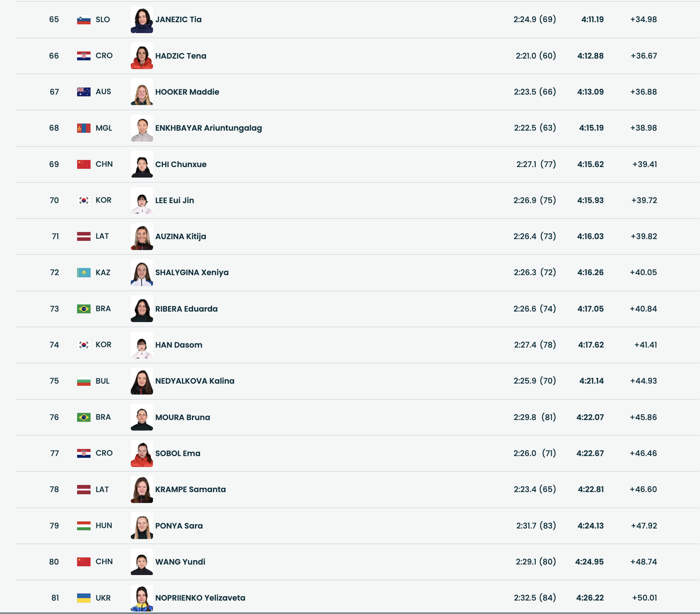Click the NEDYALKOVA Kalina name link
The width and height of the screenshot is (700, 614).
tap(194, 381)
